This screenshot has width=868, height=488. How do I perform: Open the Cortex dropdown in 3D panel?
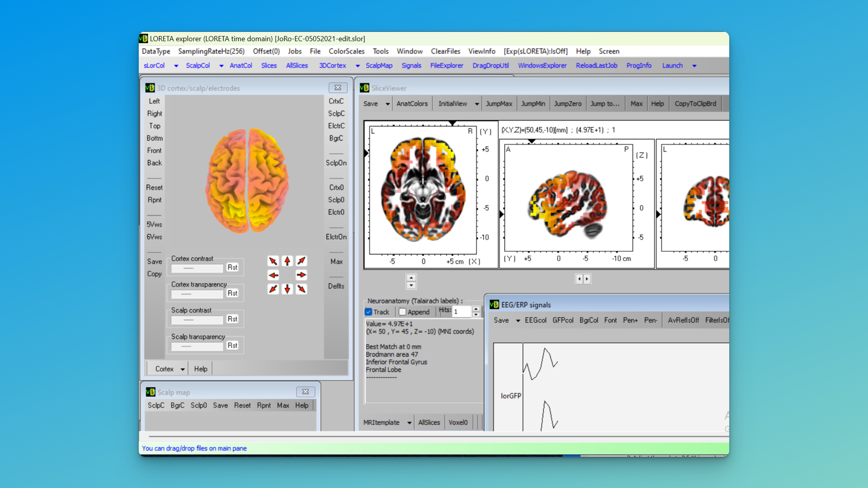click(x=183, y=369)
